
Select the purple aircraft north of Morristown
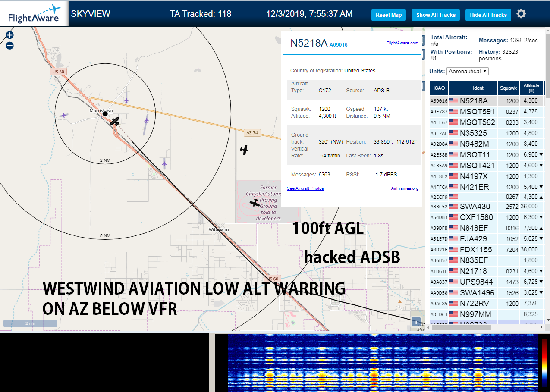[x=126, y=100]
